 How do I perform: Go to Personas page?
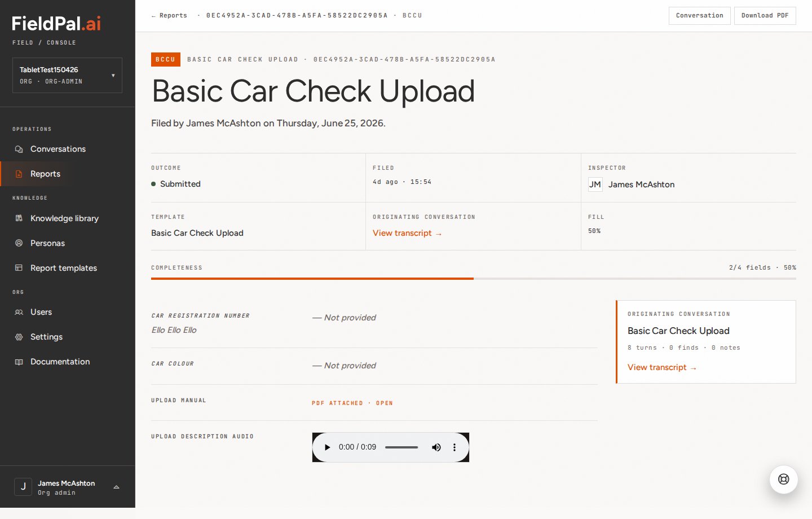tap(47, 243)
